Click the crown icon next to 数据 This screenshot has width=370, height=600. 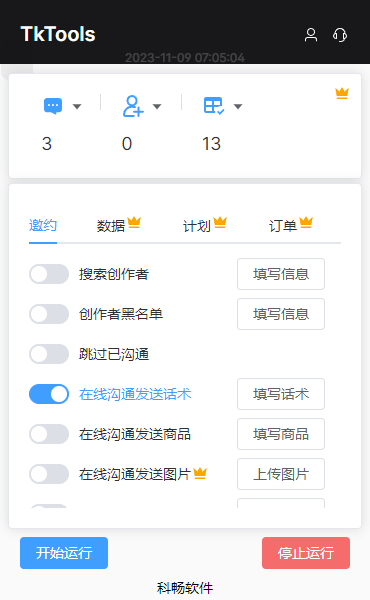pos(134,222)
